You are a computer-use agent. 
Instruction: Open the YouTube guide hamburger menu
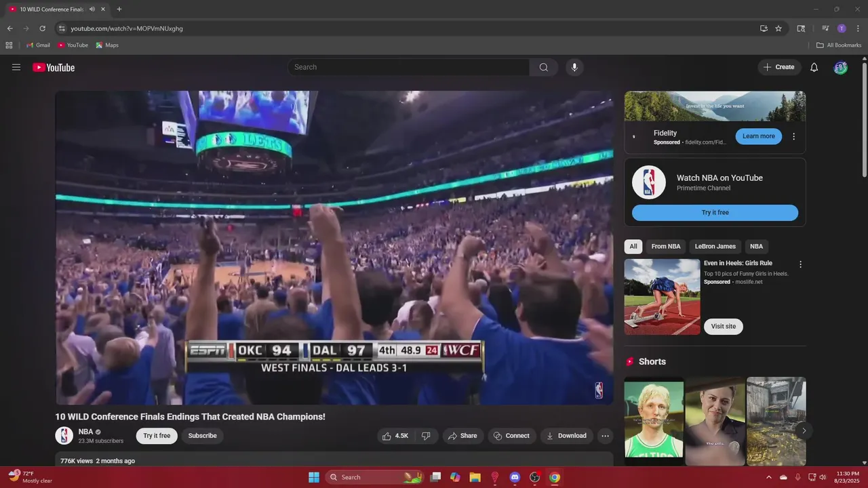[16, 67]
